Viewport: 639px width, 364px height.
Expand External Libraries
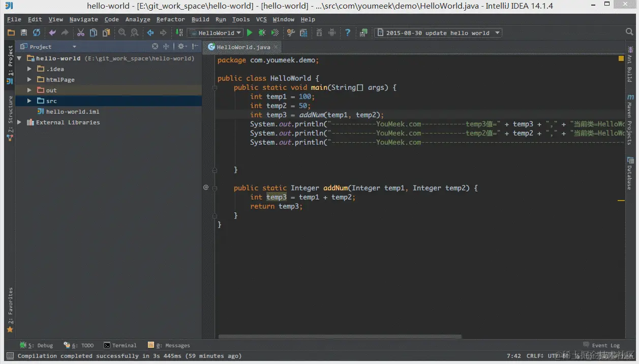coord(19,122)
